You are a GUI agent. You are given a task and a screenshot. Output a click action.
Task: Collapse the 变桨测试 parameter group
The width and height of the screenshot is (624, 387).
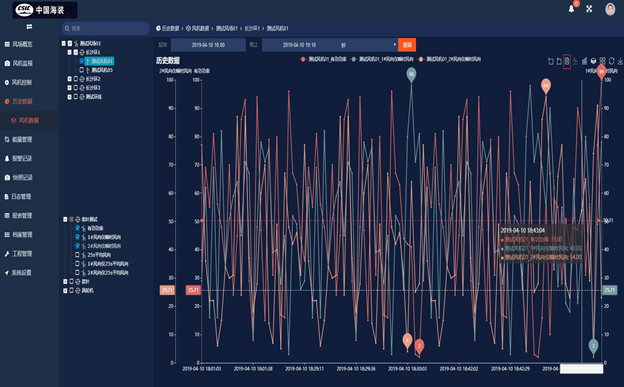(65, 219)
